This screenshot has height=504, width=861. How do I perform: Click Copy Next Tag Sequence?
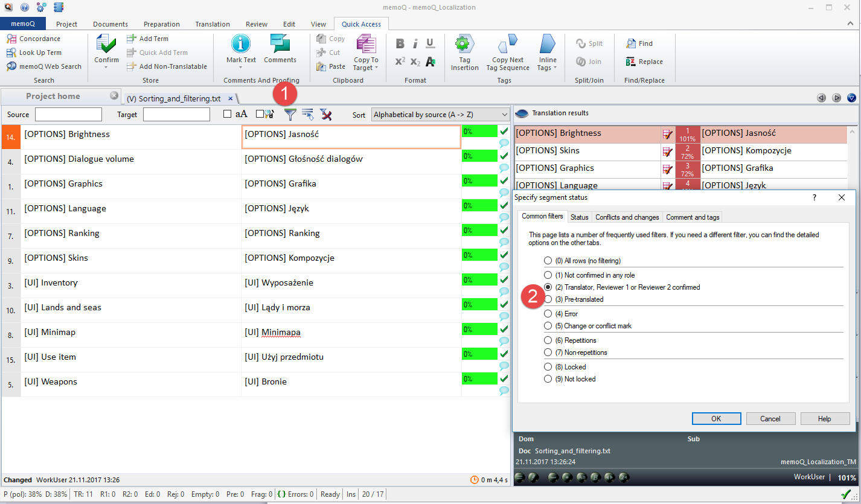click(x=508, y=53)
